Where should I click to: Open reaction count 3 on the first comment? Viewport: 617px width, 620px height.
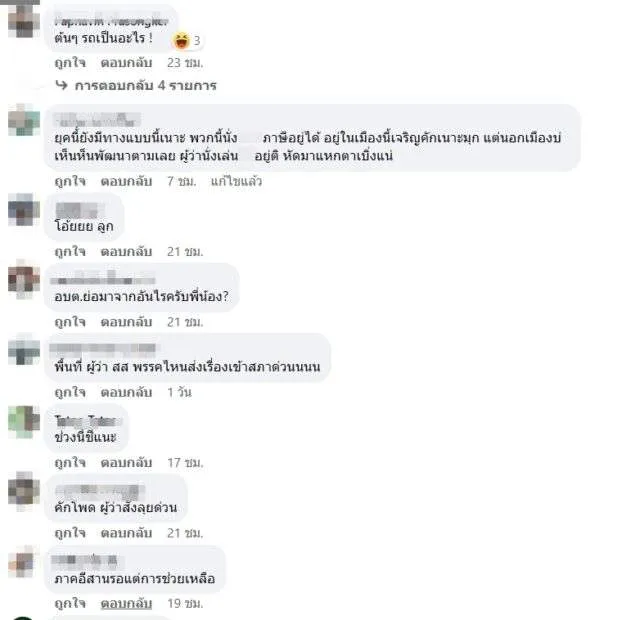(197, 41)
